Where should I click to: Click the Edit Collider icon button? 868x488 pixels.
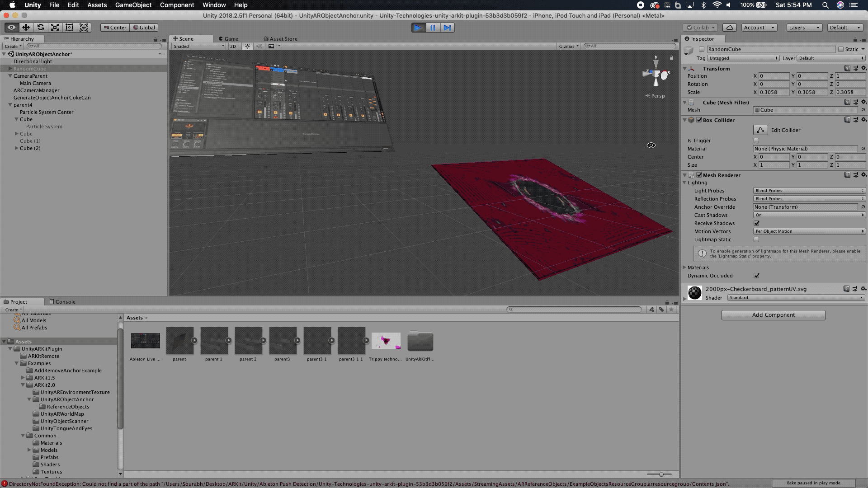760,130
